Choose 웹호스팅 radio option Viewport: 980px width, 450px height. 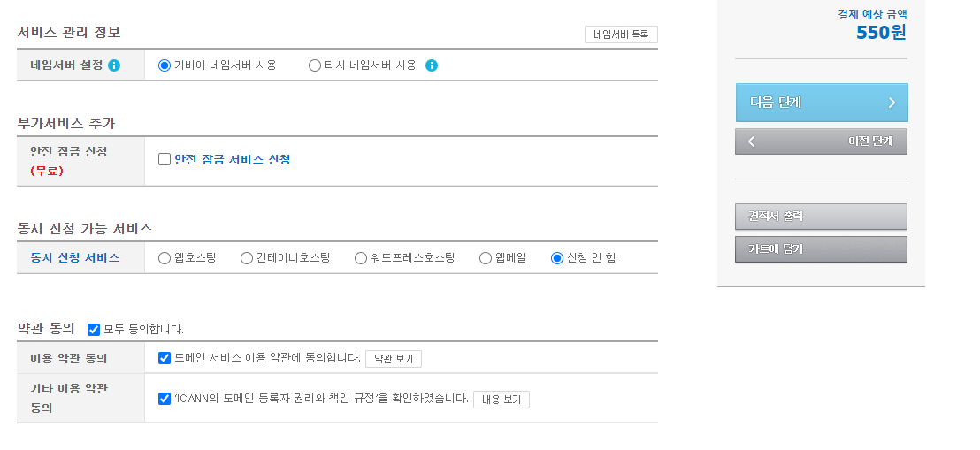tap(165, 258)
